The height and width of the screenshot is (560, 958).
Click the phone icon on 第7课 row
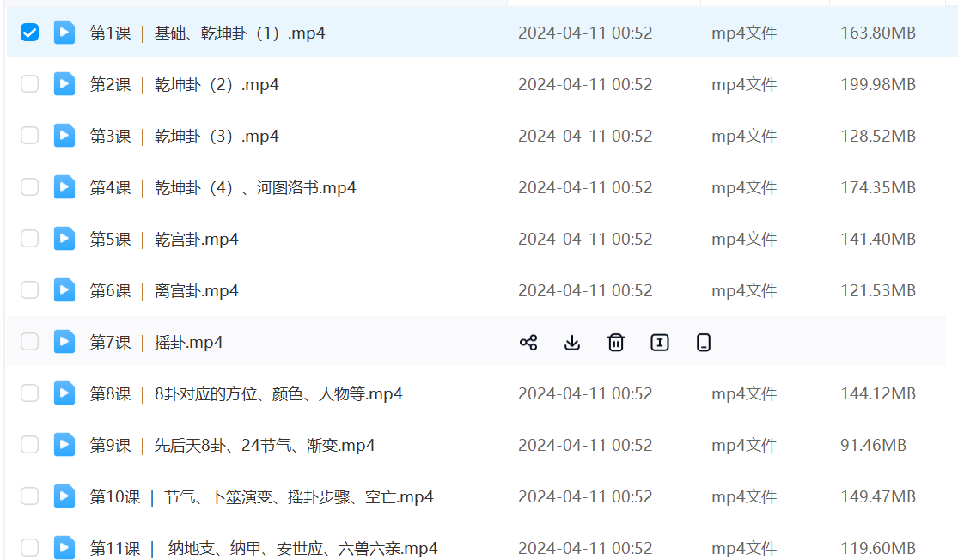(x=704, y=343)
